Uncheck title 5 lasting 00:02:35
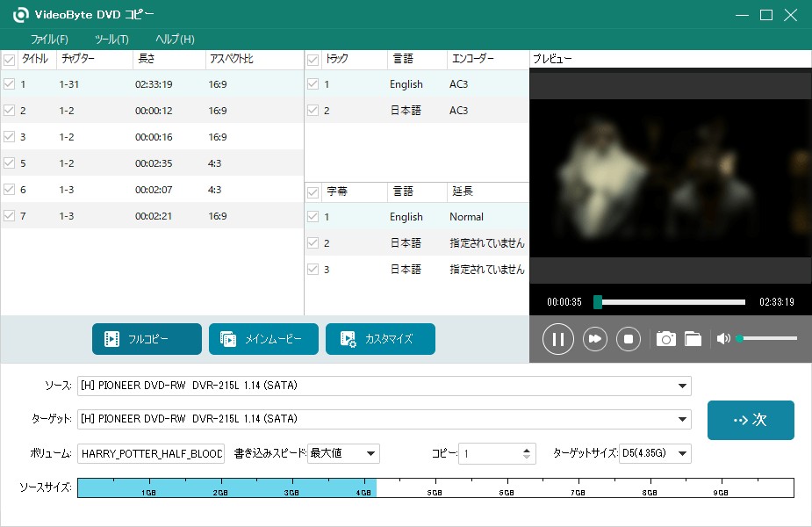The width and height of the screenshot is (812, 527). 10,163
